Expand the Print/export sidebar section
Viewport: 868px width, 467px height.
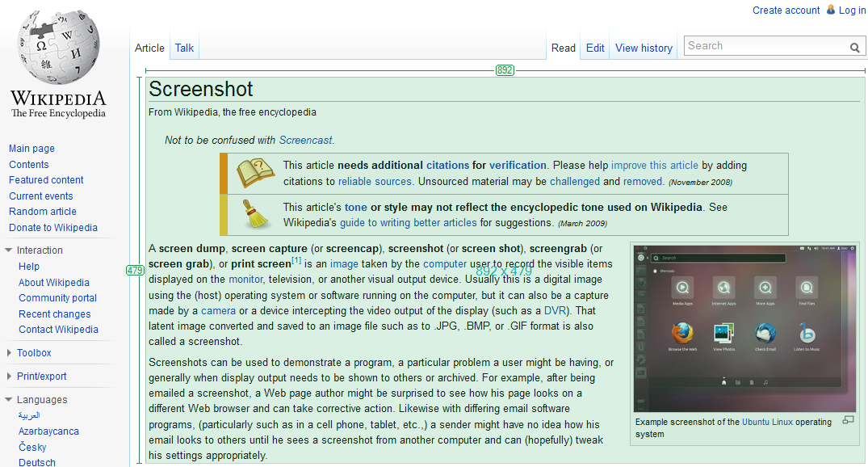9,377
